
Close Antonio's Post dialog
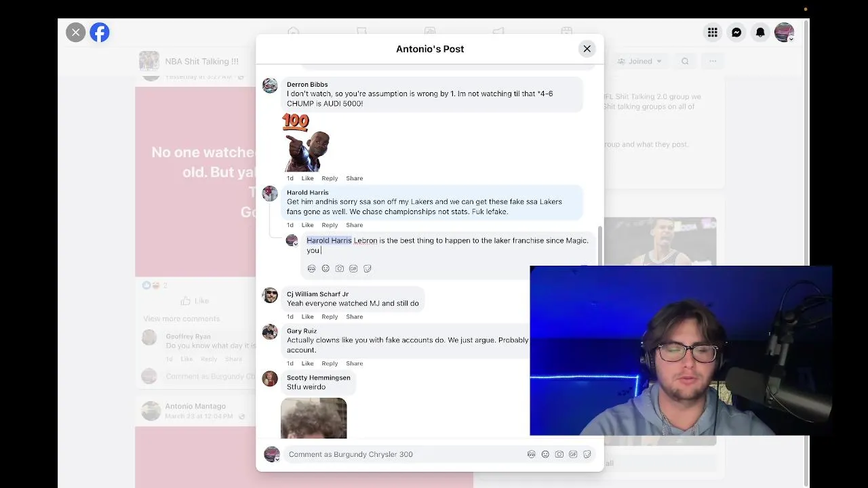point(587,49)
